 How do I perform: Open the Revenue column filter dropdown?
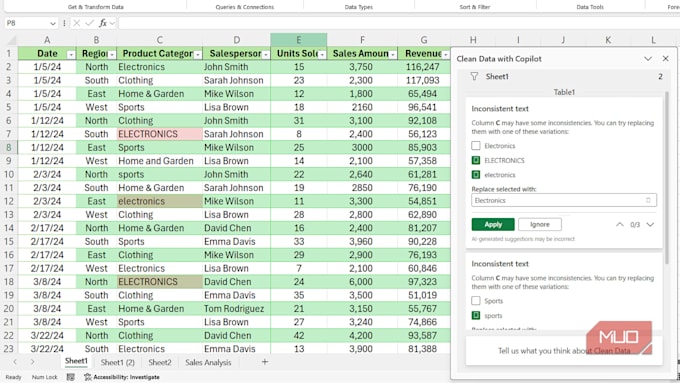tap(445, 54)
